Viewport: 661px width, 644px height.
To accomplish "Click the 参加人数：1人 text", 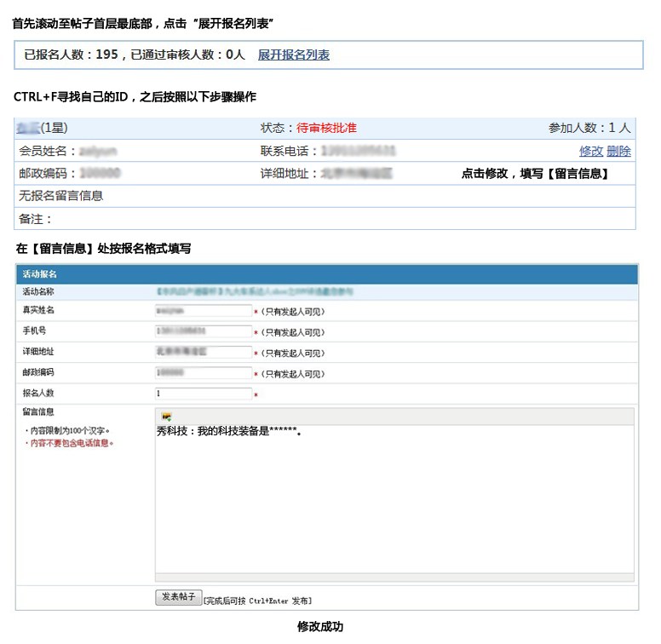I will coord(589,129).
